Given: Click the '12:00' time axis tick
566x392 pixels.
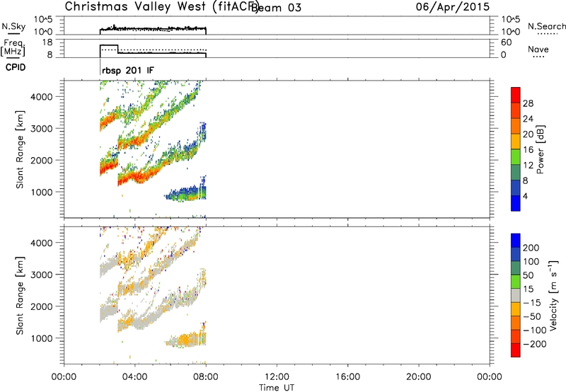Looking at the screenshot, I should coord(277,377).
